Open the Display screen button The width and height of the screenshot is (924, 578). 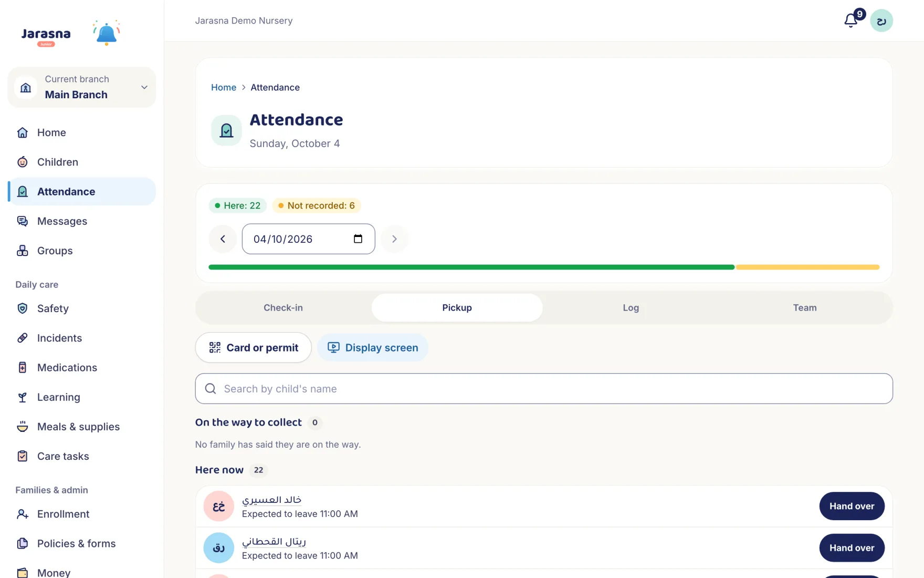tap(373, 347)
